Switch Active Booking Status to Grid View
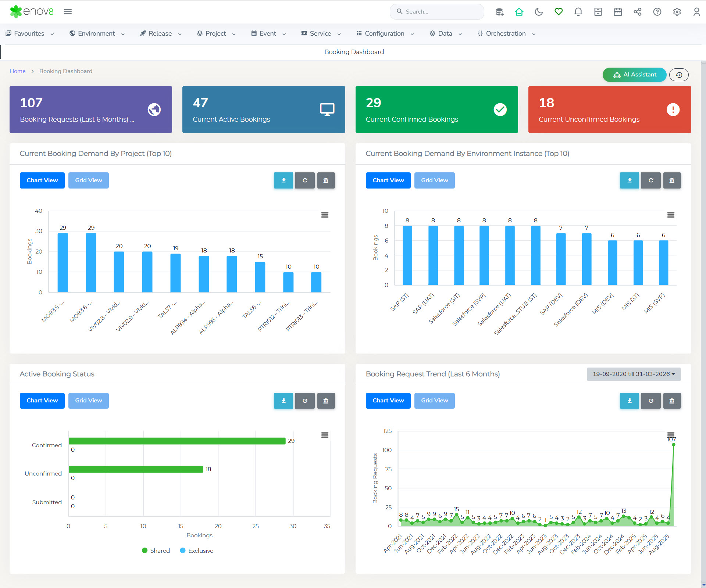706x588 pixels. [88, 401]
